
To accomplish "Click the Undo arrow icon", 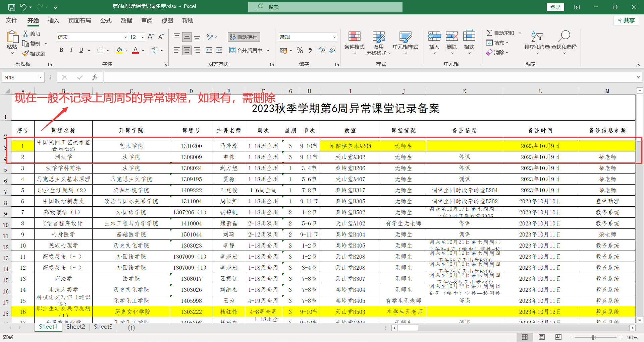I will 23,7.
